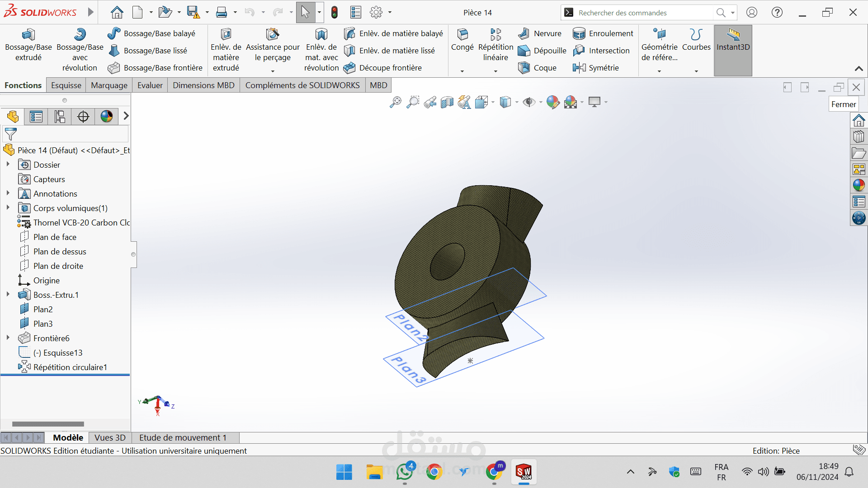
Task: Open the ConfigurationManager tab icon
Action: pyautogui.click(x=60, y=117)
